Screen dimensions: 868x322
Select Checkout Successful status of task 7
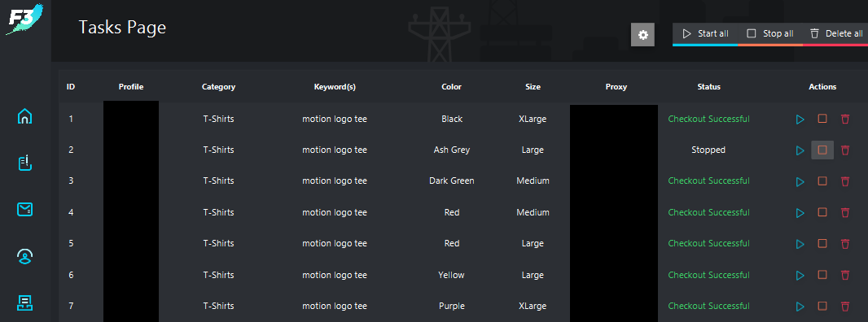coord(709,306)
